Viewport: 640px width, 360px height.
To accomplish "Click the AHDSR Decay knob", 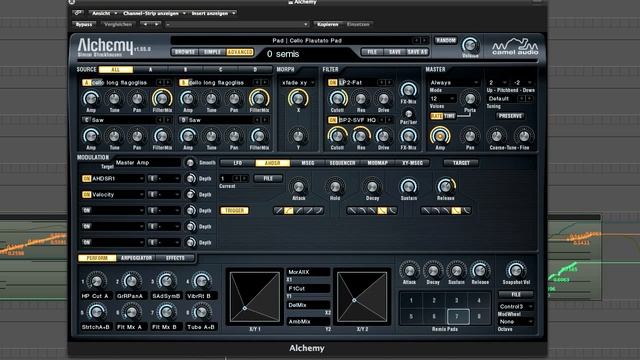I will 372,187.
